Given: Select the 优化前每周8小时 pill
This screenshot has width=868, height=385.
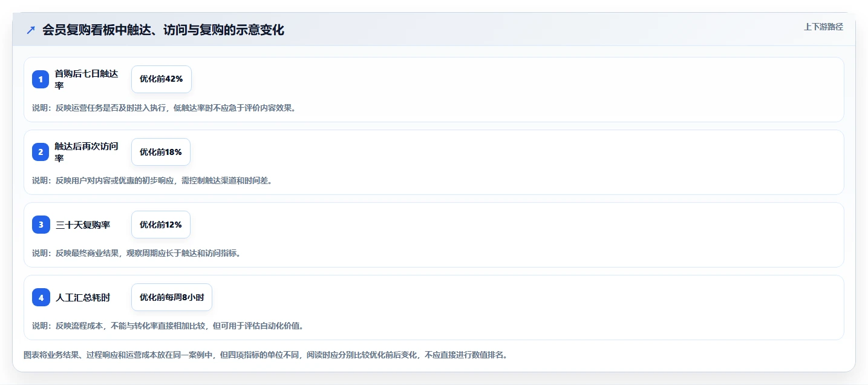Looking at the screenshot, I should (x=172, y=297).
